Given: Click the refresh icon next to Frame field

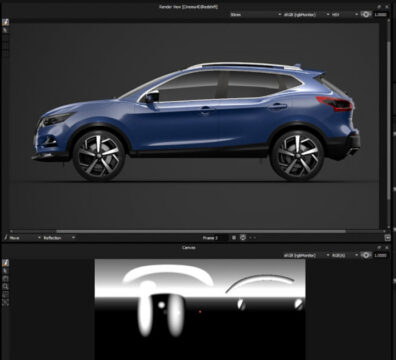Looking at the screenshot, I should click(x=243, y=238).
